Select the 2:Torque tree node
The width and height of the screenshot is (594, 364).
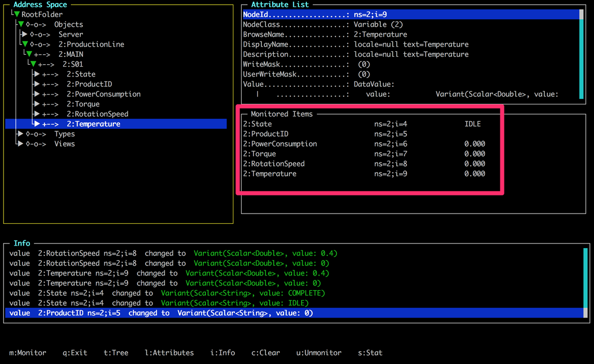[x=83, y=104]
